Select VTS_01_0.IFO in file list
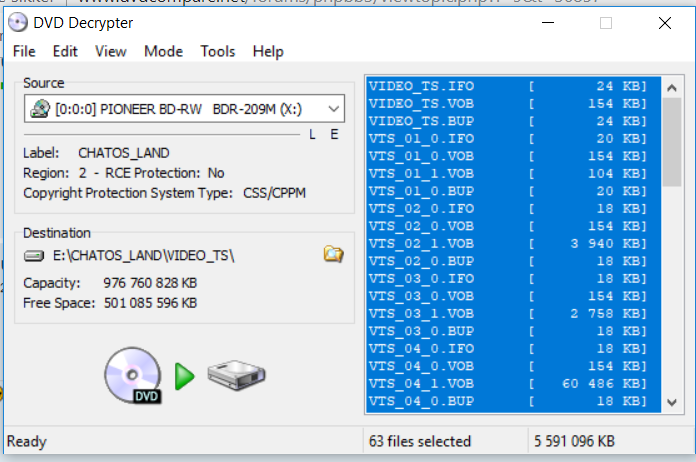 514,138
